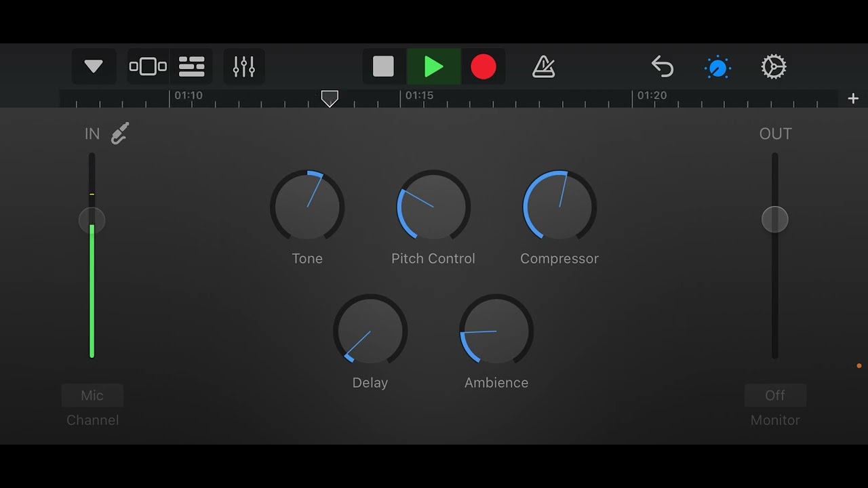Click the playhead marker on the ruler

330,99
